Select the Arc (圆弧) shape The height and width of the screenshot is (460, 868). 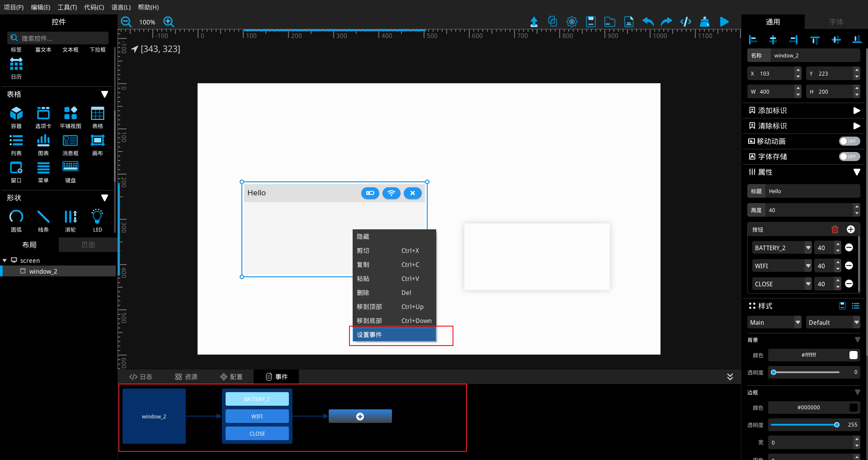16,221
